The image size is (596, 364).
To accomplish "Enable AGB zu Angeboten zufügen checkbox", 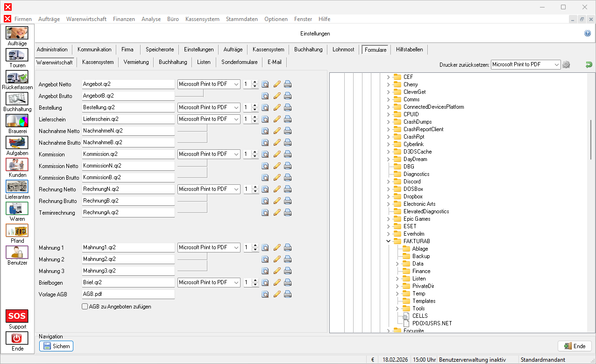I will (x=85, y=307).
